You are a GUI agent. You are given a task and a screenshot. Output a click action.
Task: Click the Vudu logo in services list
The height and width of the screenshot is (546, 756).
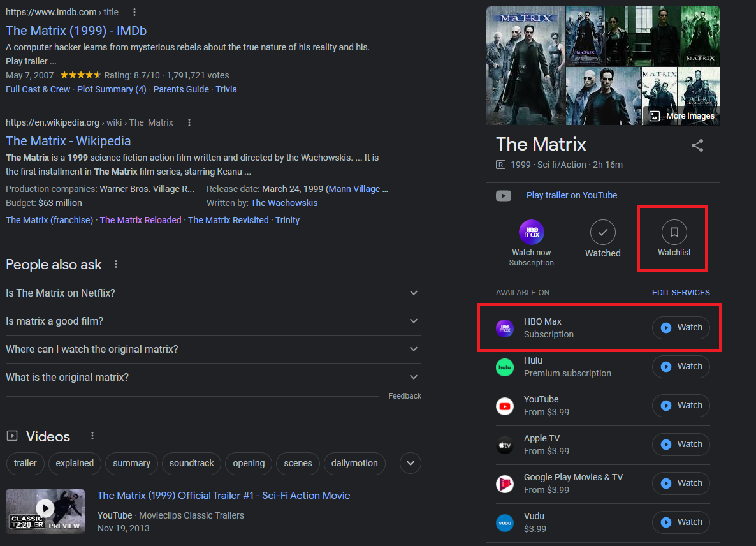click(505, 523)
